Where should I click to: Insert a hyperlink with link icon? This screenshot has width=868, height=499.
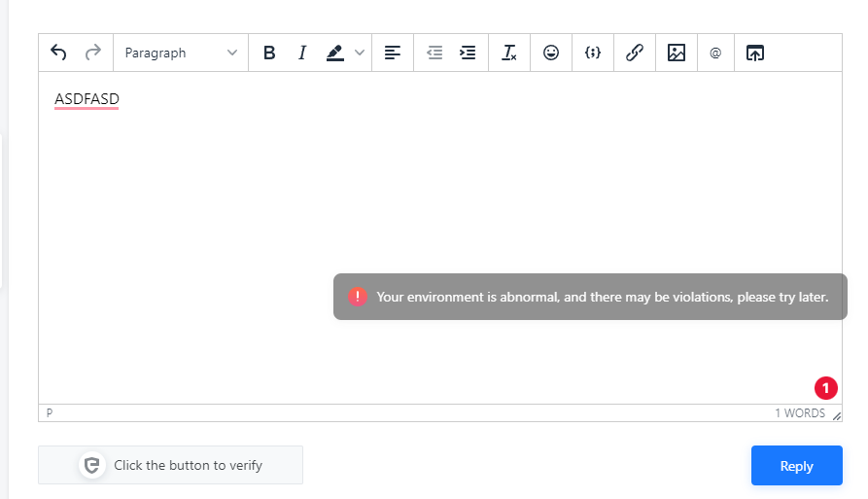[x=634, y=53]
